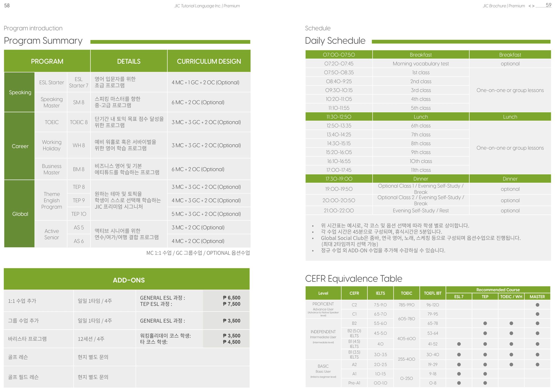Click the '785-990' TOEIC score cell

(x=407, y=305)
